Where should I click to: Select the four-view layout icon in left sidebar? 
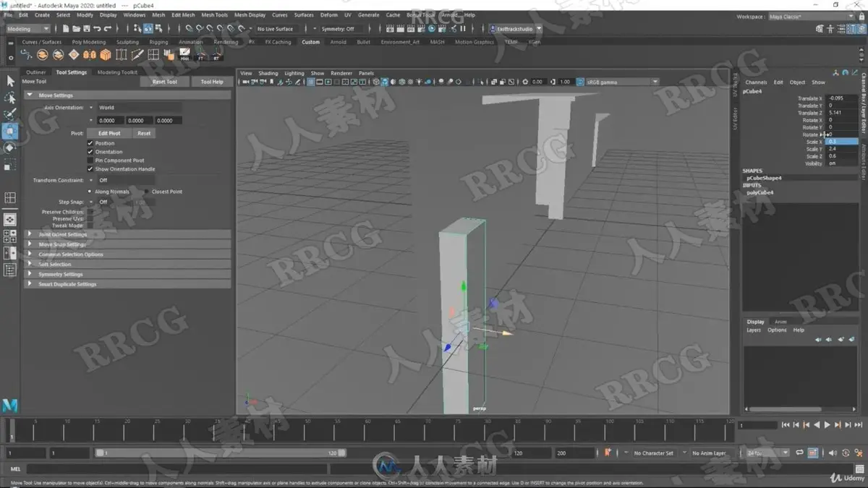(x=10, y=236)
